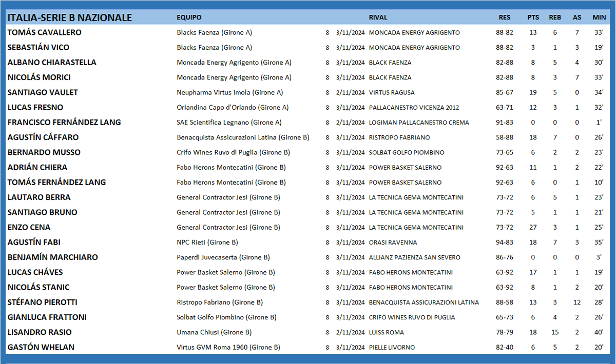Click rival CRIFO WINES RUVO DI PUGLIA
The image size is (616, 364).
pyautogui.click(x=412, y=317)
